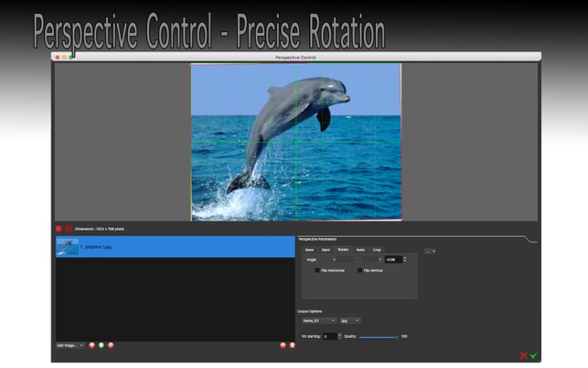The height and width of the screenshot is (368, 588).
Task: Click the red gear icon beside Dimensions
Action: (x=59, y=229)
